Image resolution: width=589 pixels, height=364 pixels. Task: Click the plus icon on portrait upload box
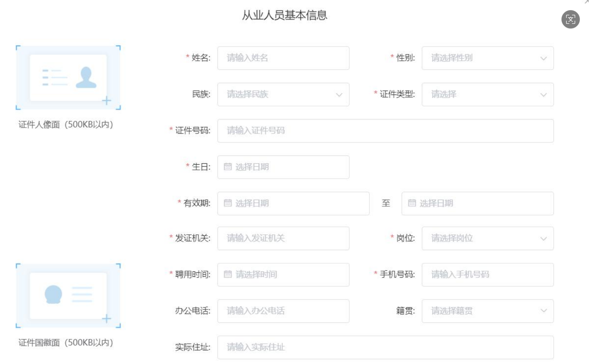106,100
